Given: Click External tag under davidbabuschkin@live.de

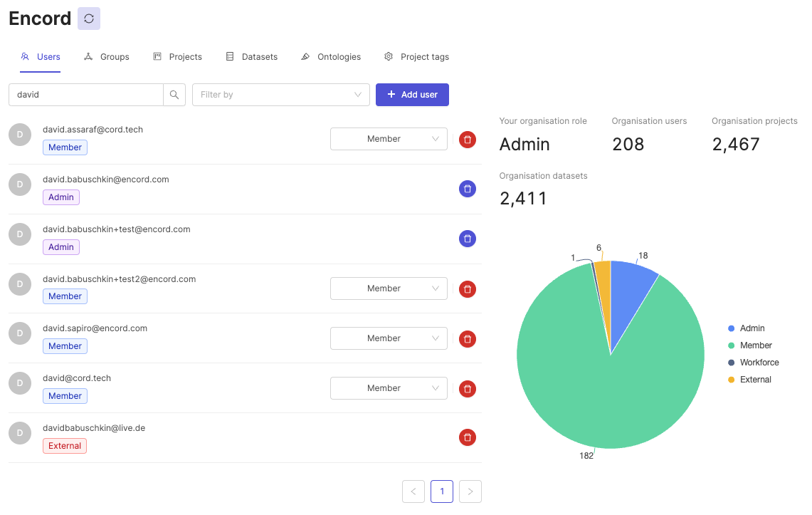Looking at the screenshot, I should (x=65, y=446).
